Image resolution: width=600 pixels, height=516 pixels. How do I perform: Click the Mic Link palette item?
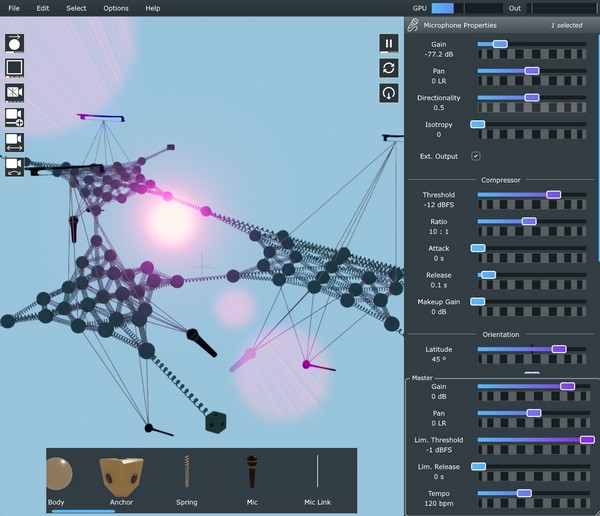click(318, 472)
